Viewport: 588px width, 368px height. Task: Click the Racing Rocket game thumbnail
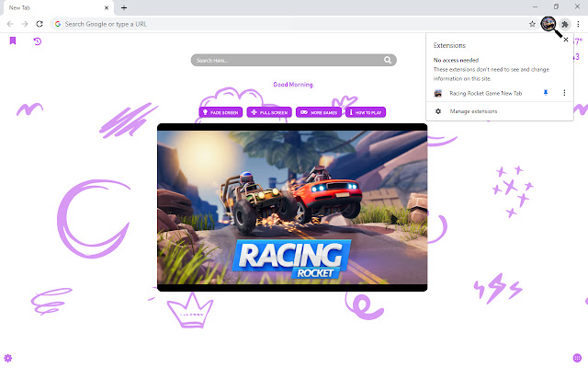[x=292, y=207]
